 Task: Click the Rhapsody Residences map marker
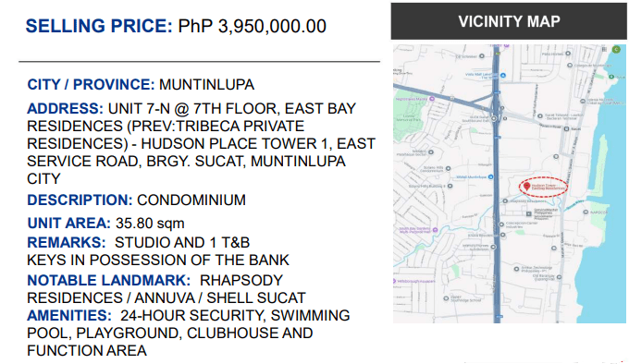(505, 201)
